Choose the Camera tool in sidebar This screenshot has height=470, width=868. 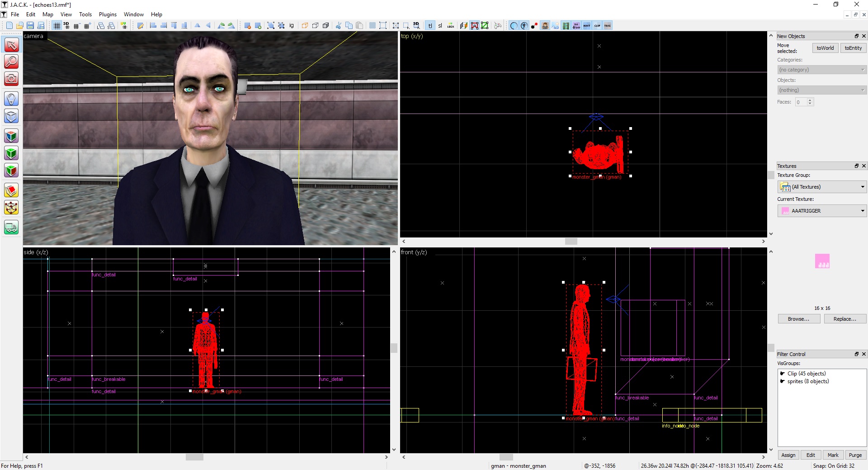11,79
